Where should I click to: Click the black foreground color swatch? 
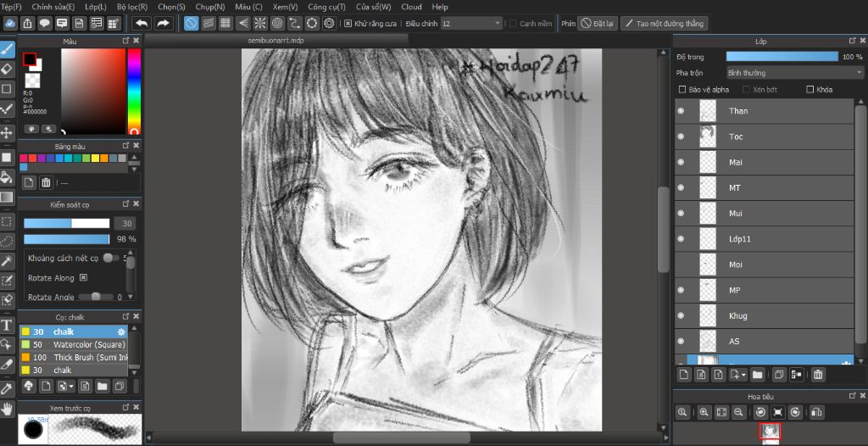30,59
